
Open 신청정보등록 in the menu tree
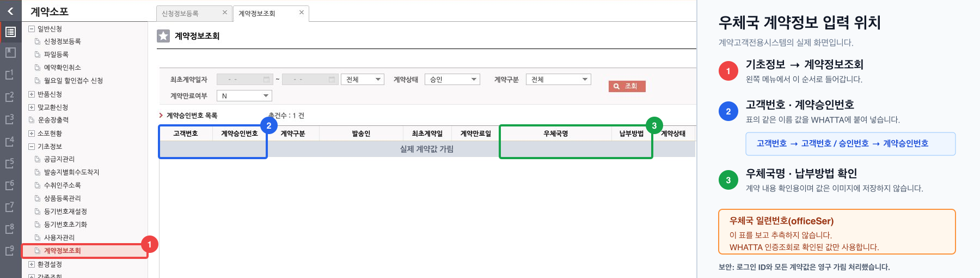click(62, 41)
